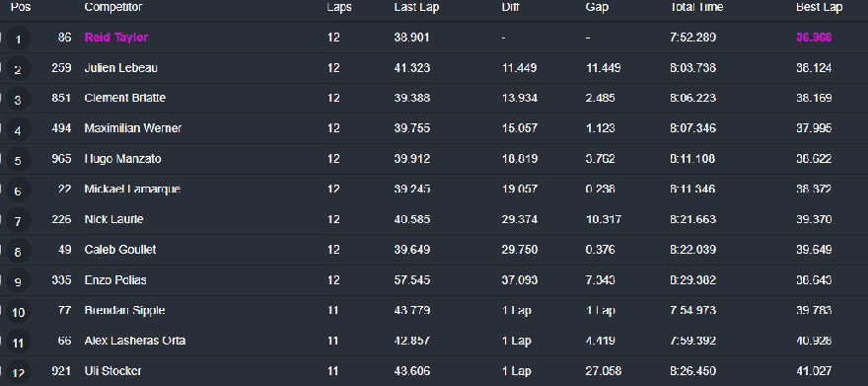
Task: Select the position 5 circle badge
Action: (x=19, y=160)
